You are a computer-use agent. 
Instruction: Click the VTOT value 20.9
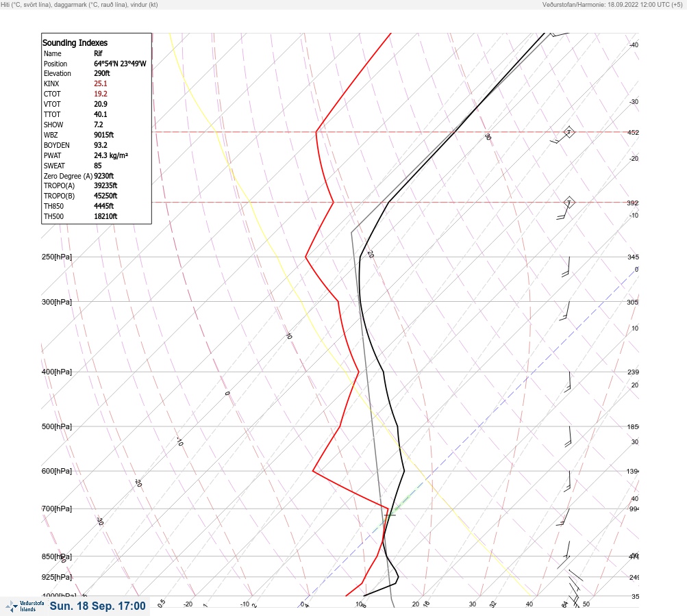(100, 104)
